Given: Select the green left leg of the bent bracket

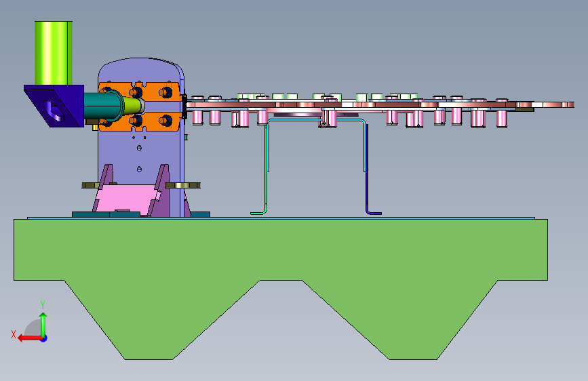Looking at the screenshot, I should click(x=267, y=169).
